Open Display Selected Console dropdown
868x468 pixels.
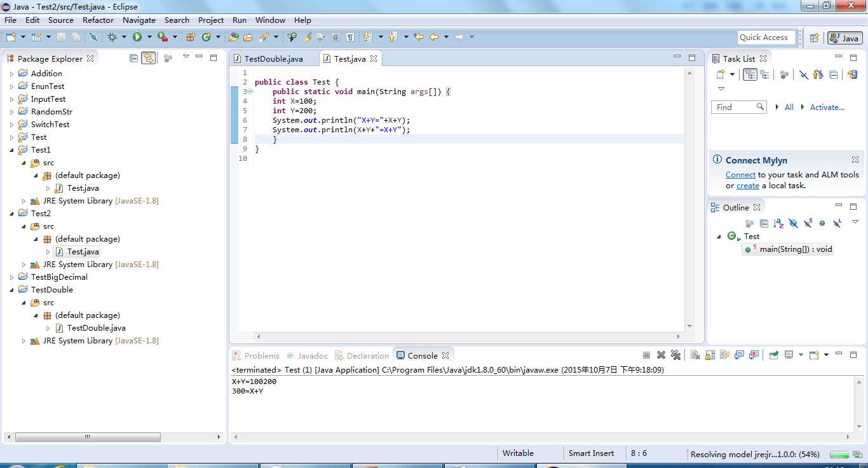click(801, 355)
